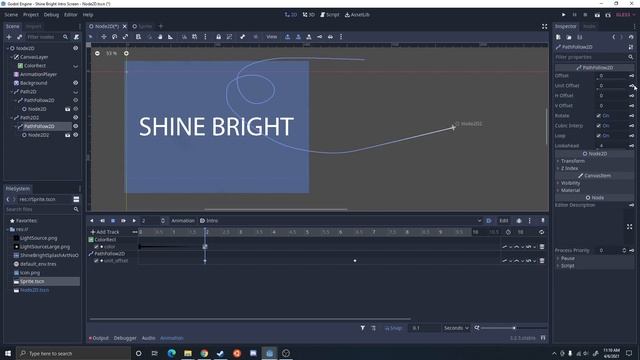Play animation forward from current position
Viewport: 640px width, 360px height.
[x=134, y=220]
